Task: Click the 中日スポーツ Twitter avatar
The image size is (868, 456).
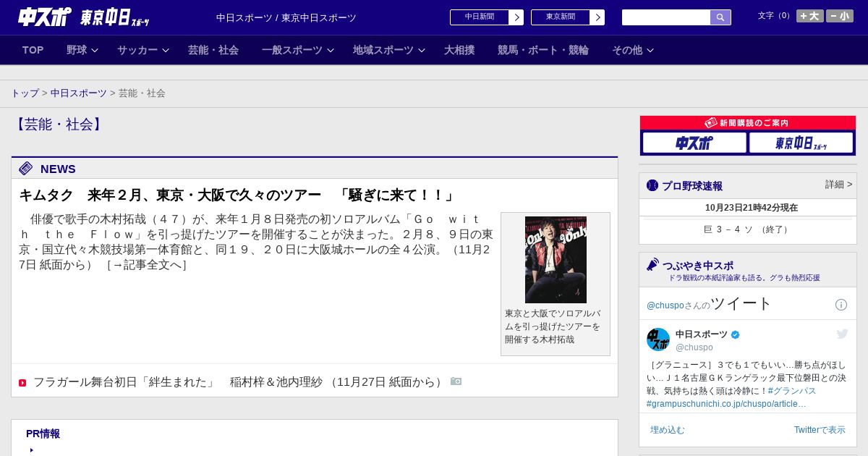Action: pos(658,339)
